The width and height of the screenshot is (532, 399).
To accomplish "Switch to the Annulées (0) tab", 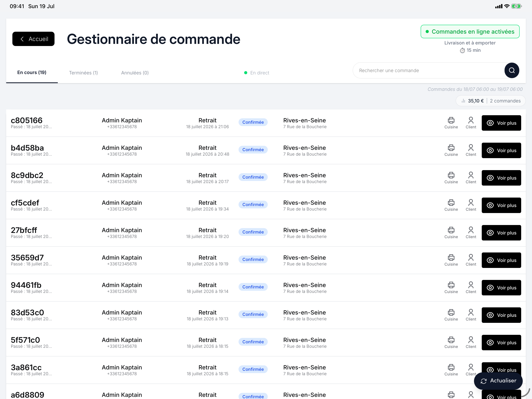I will [x=135, y=73].
